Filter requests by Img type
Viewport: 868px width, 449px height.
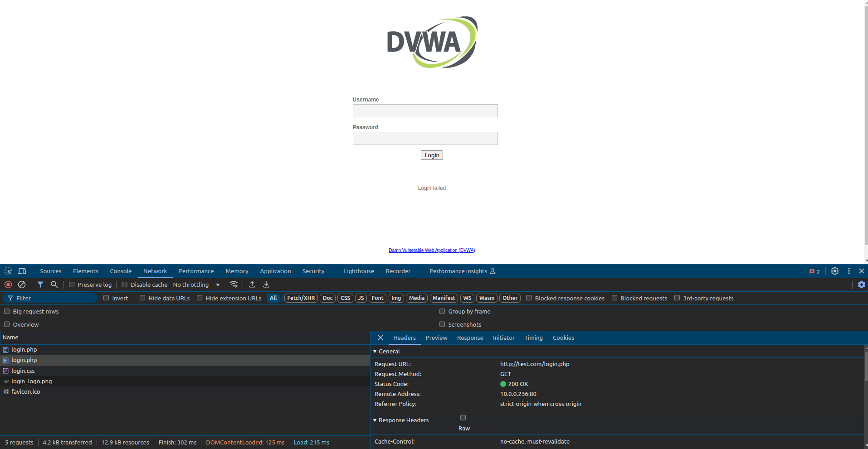(x=396, y=298)
